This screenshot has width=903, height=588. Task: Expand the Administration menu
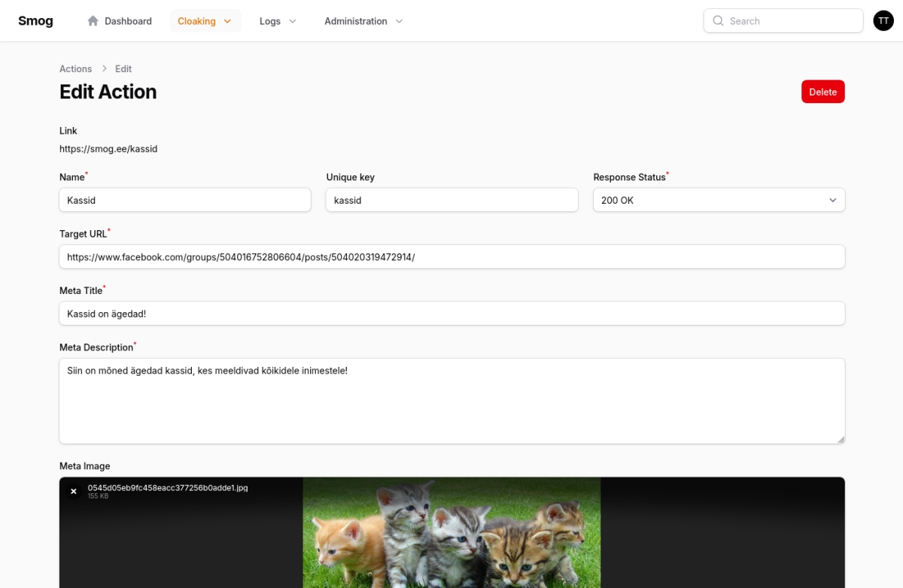(x=363, y=21)
